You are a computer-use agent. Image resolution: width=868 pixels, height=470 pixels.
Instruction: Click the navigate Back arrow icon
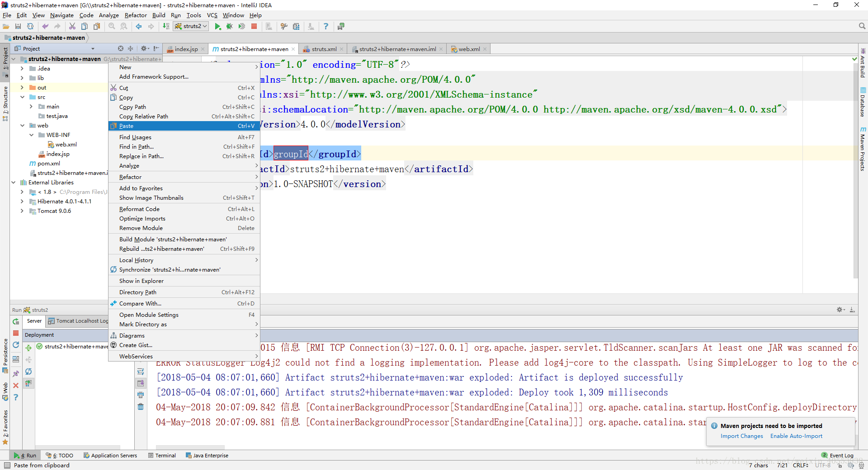pos(139,26)
